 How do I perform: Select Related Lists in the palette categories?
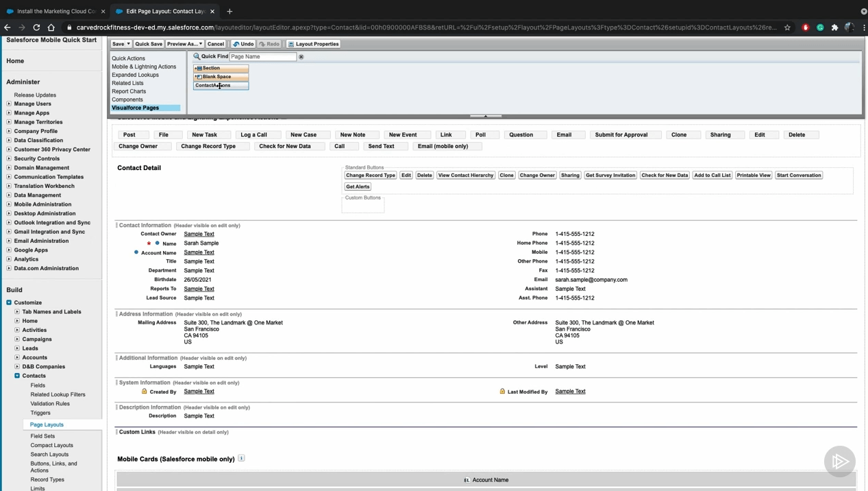point(127,83)
